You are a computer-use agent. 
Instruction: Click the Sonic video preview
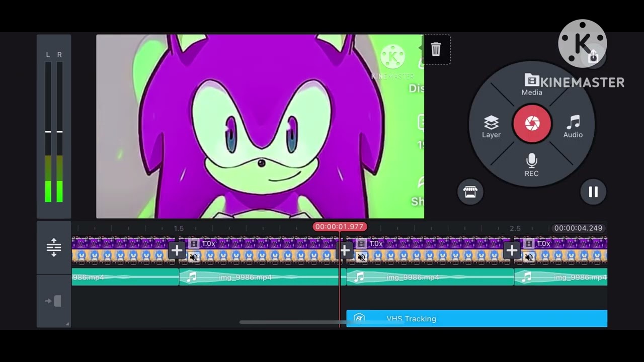[260, 126]
